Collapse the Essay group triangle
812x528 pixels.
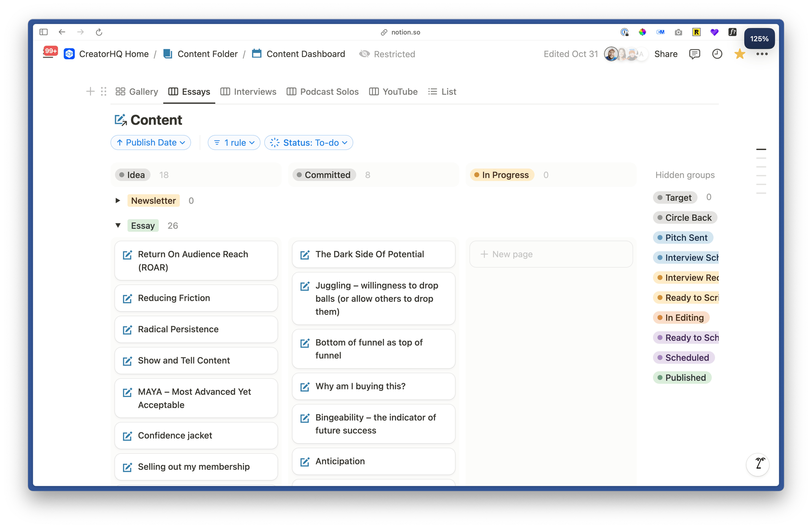click(118, 225)
